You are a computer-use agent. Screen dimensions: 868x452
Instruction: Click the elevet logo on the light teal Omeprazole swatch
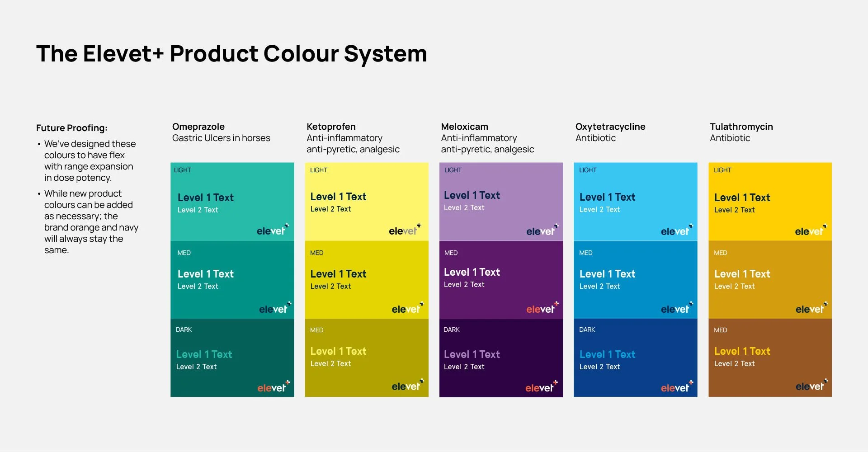(273, 230)
